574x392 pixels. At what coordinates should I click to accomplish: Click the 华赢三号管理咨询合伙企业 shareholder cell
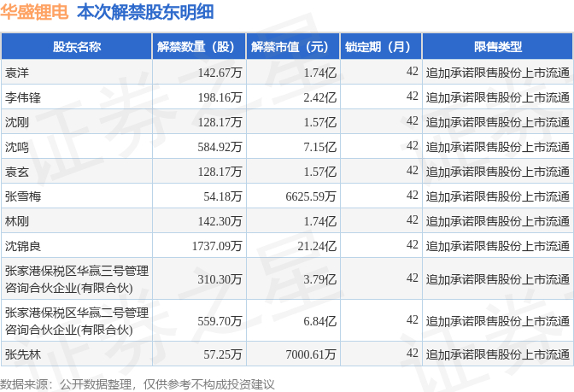77,279
